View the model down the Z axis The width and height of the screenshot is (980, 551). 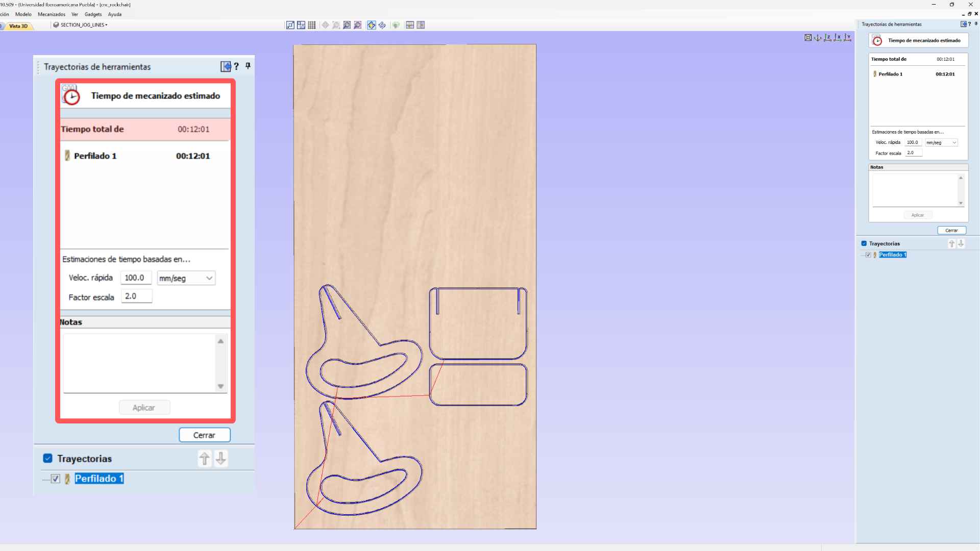click(x=827, y=37)
